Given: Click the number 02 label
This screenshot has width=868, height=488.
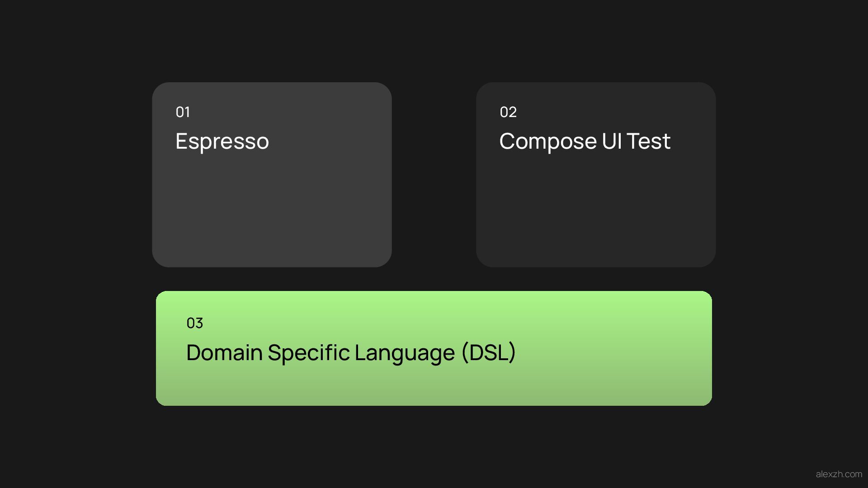Looking at the screenshot, I should pyautogui.click(x=508, y=112).
